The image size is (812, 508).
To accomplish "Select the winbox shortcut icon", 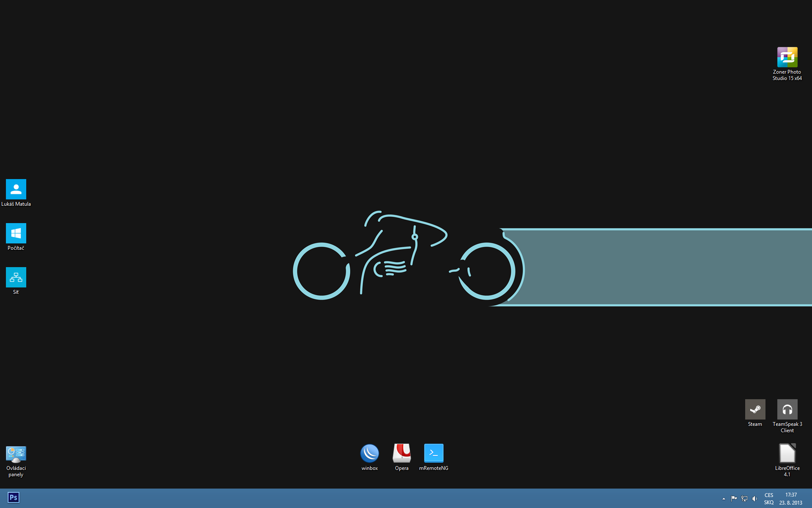I will point(370,453).
